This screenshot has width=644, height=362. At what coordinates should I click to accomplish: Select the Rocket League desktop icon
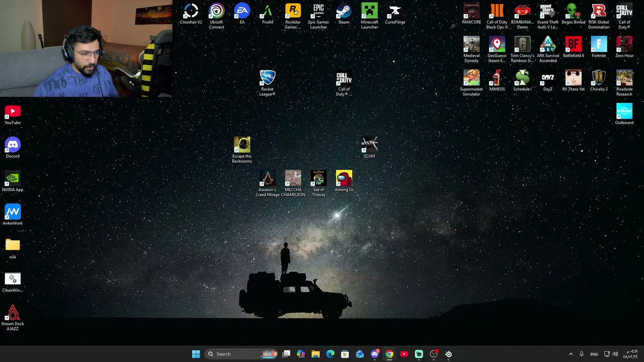267,83
